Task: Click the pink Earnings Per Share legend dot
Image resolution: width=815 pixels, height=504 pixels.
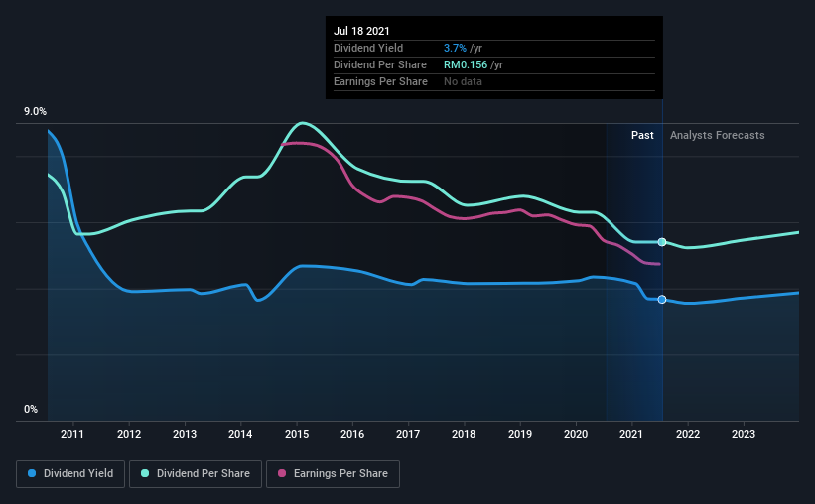Action: tap(282, 473)
